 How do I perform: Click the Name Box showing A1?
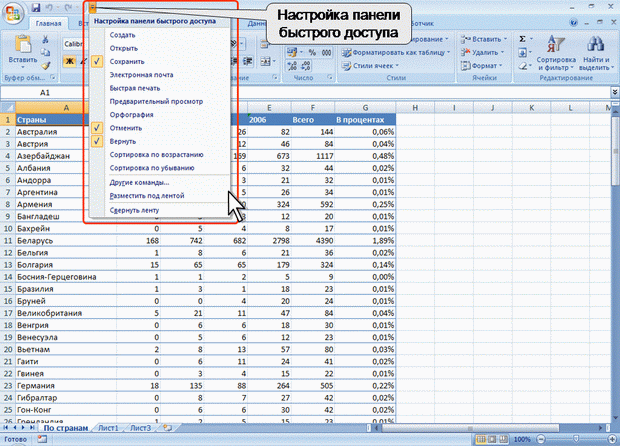point(45,91)
